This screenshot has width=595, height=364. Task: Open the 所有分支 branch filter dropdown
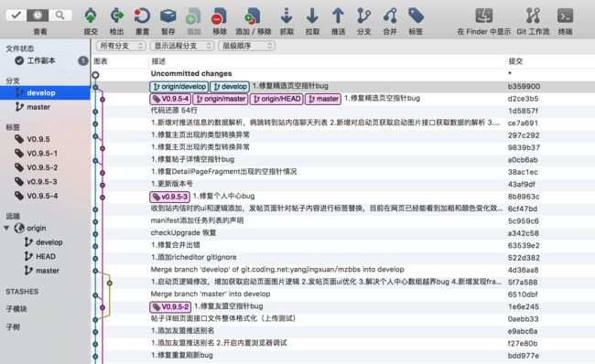[121, 46]
